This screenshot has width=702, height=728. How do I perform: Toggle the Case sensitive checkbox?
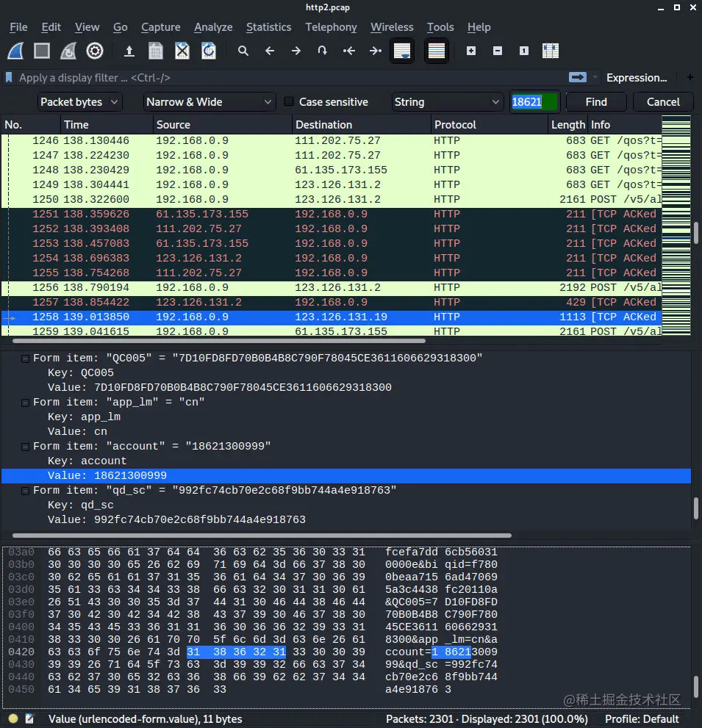click(x=288, y=101)
